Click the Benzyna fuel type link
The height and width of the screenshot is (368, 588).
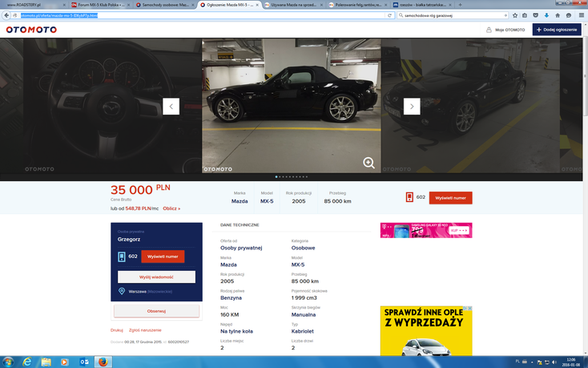click(231, 298)
